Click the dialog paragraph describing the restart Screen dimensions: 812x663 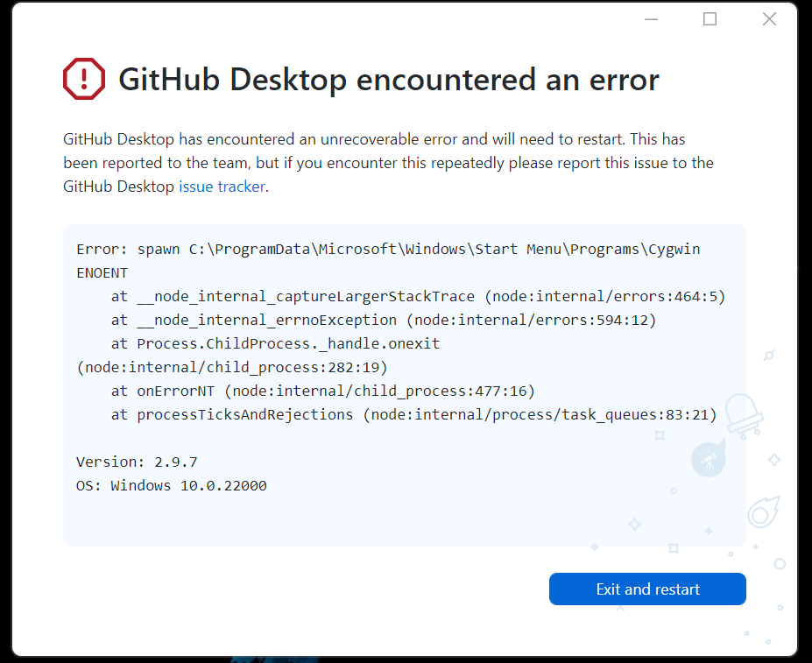point(385,163)
